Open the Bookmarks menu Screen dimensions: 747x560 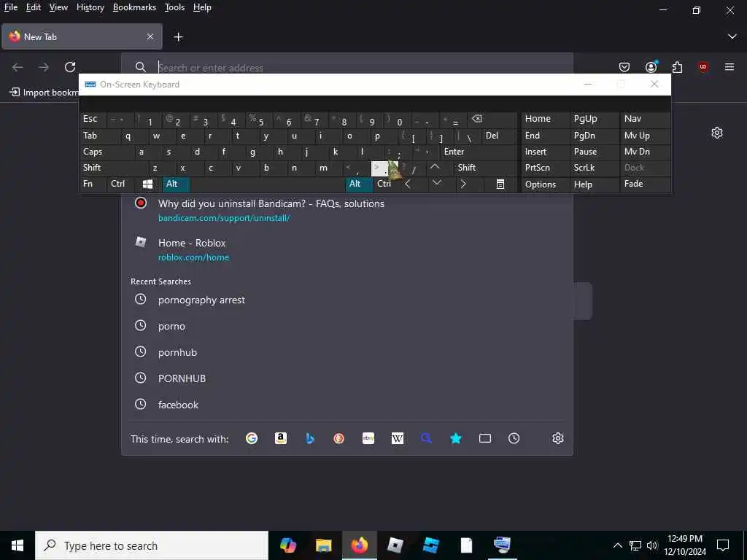click(x=134, y=7)
